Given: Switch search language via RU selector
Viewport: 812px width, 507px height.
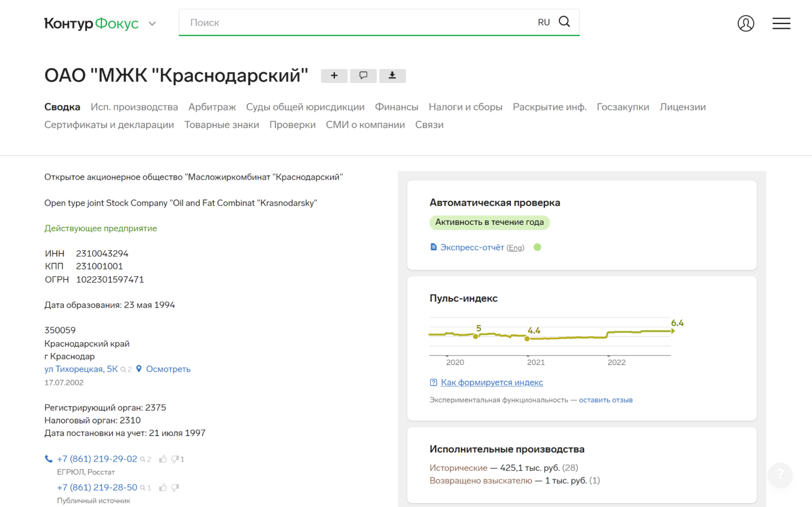Looking at the screenshot, I should (x=543, y=22).
